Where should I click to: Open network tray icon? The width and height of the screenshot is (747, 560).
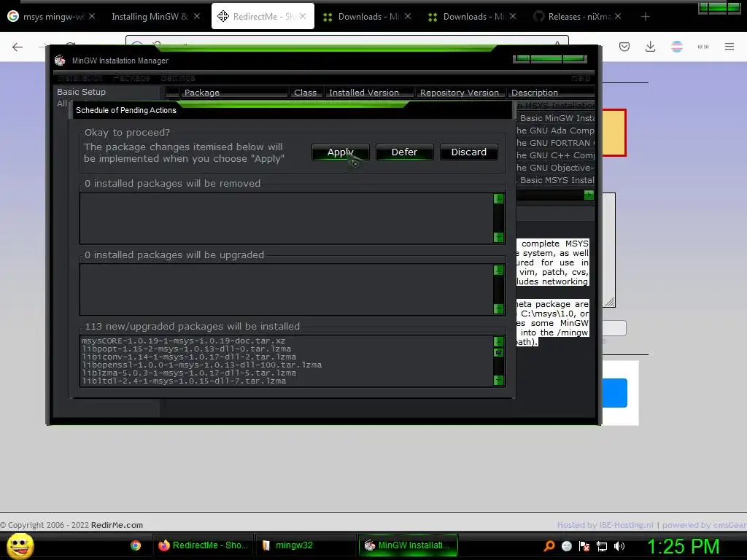point(602,546)
